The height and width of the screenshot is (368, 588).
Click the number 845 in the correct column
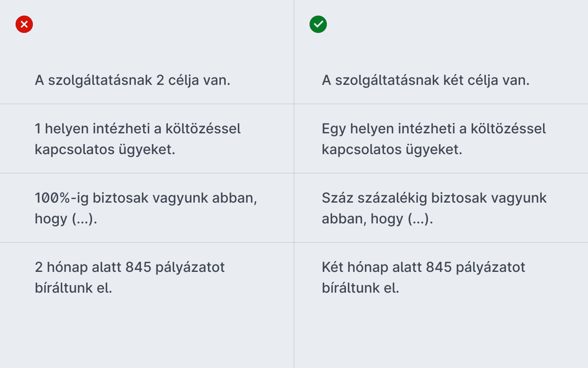438,267
